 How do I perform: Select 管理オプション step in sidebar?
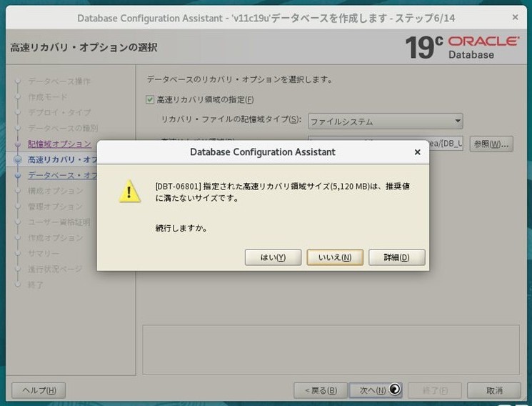tap(55, 207)
